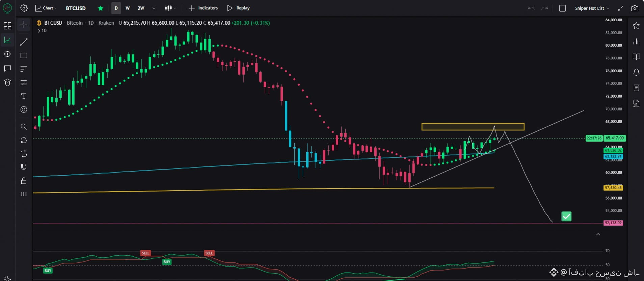Click the Bitcoin symbol icon in legend
The image size is (644, 281).
pos(39,23)
